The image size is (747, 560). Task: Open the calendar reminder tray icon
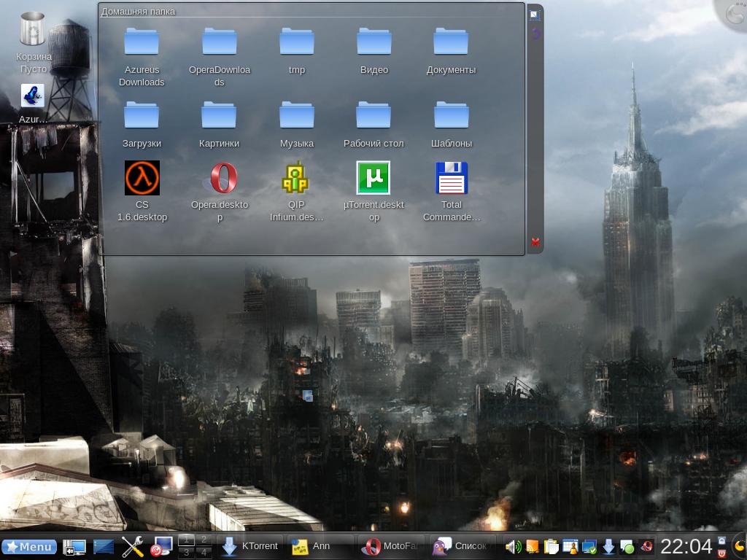tap(570, 547)
